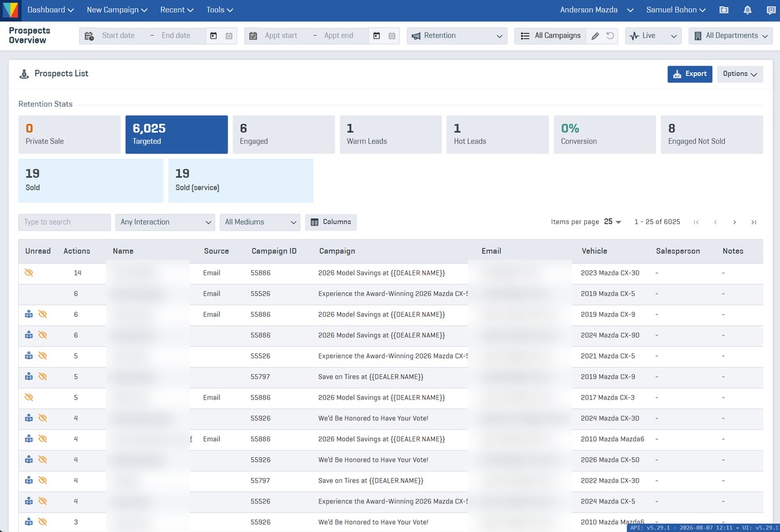This screenshot has width=780, height=532.
Task: Go to the previous page of results
Action: [x=716, y=222]
